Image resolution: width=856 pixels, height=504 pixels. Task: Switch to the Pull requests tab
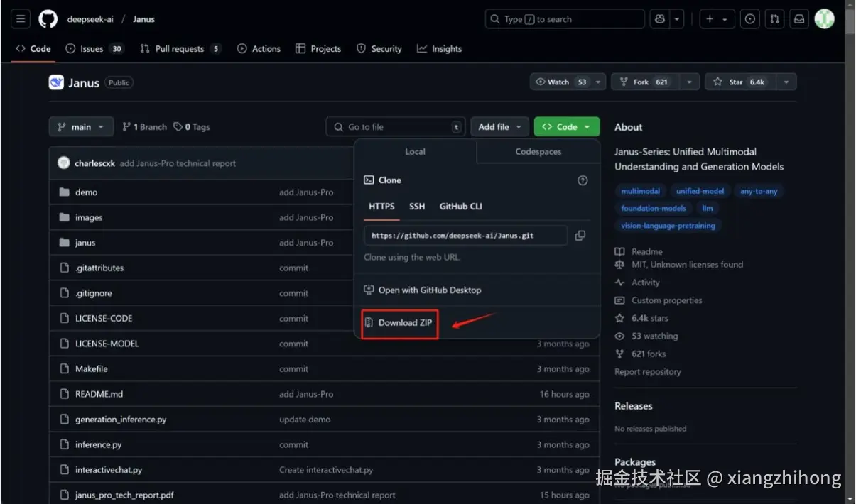coord(180,48)
